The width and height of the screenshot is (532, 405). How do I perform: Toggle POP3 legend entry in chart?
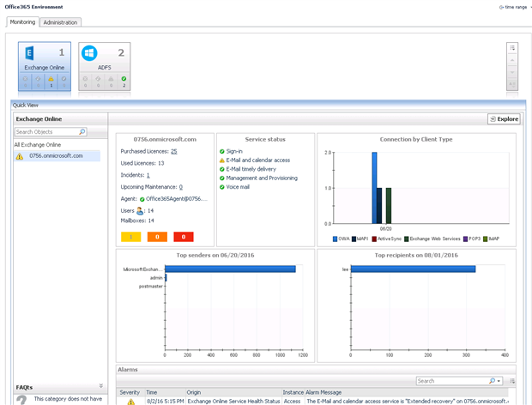[x=472, y=239]
